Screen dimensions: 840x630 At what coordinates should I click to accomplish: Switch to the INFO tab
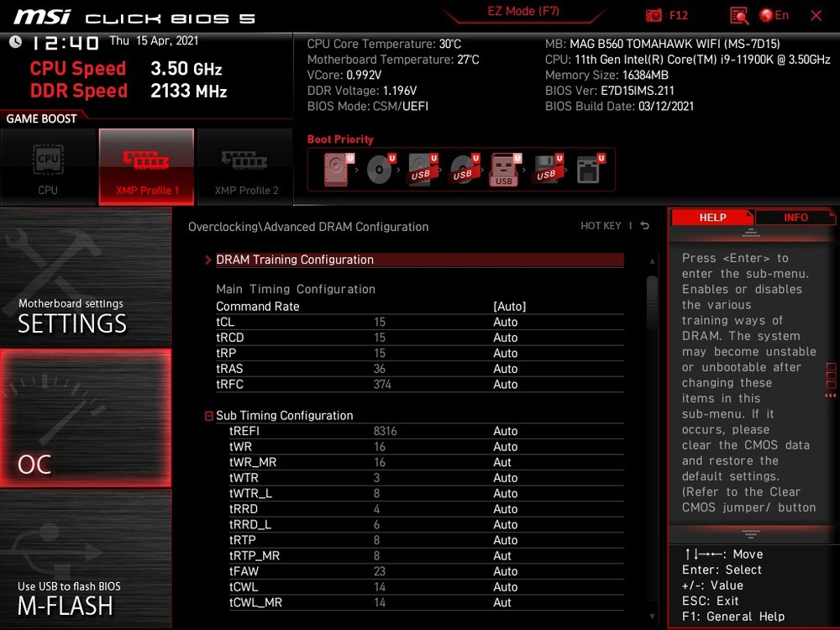tap(795, 218)
